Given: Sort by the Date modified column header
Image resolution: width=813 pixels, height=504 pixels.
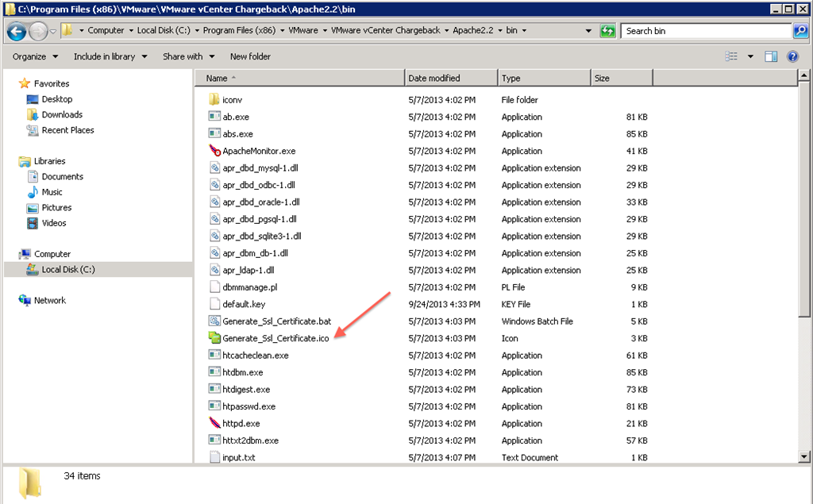Looking at the screenshot, I should [x=451, y=79].
